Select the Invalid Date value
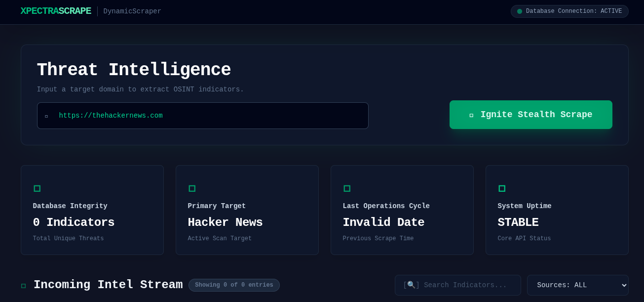Viewport: 644px width, 302px height. (x=383, y=222)
